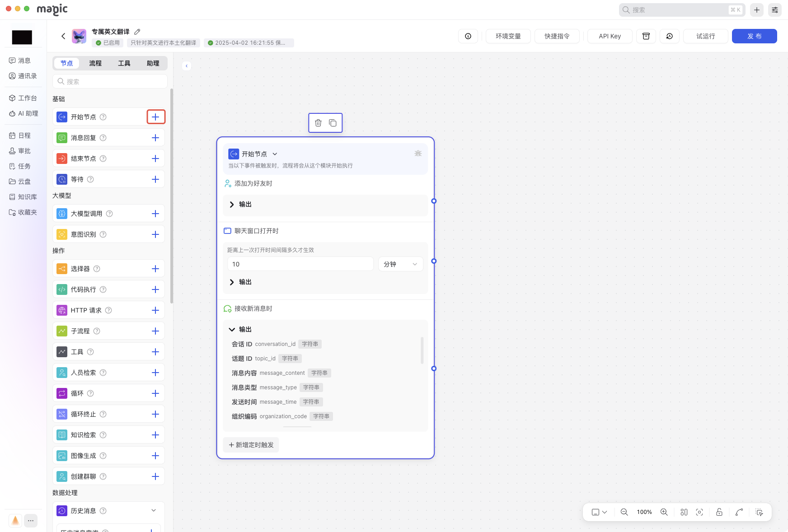
Task: Open global settings sliders icon
Action: (775, 10)
